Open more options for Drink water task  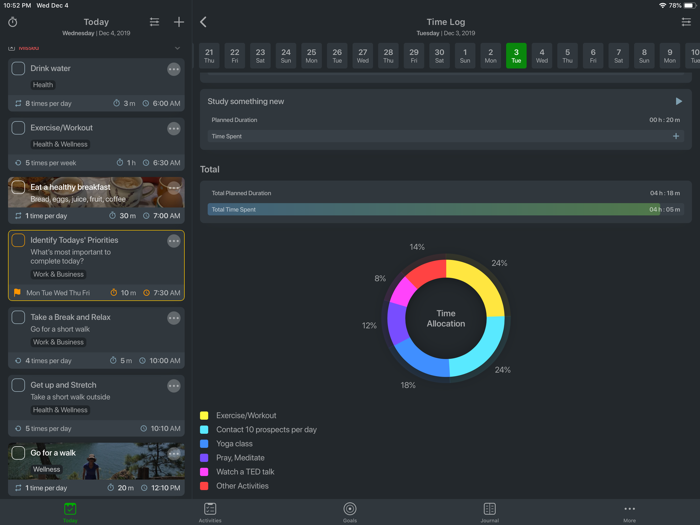click(x=174, y=69)
